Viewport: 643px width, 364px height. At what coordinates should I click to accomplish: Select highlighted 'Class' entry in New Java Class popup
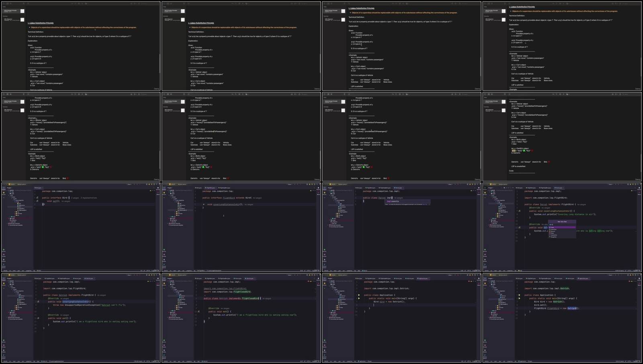coord(562,227)
